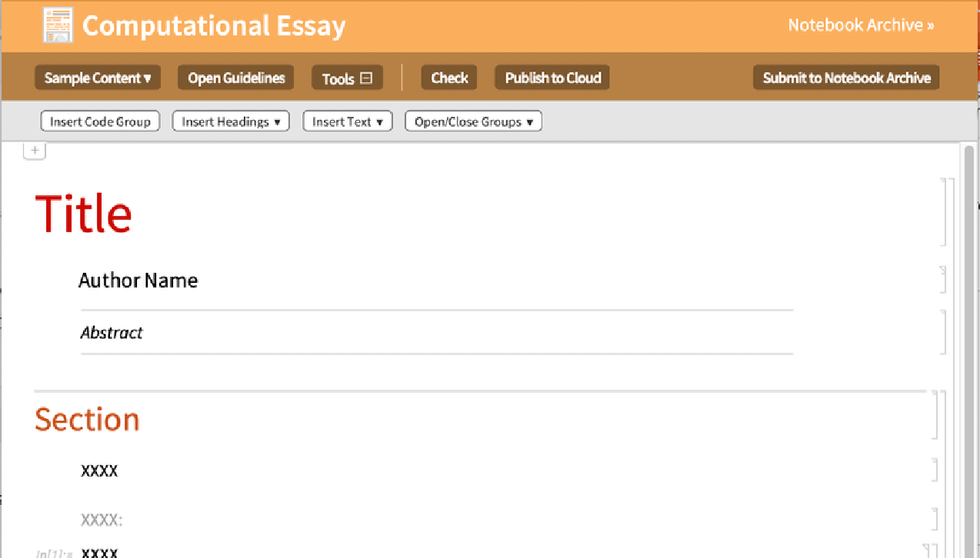Select the Author Name cell bracket

(x=942, y=280)
